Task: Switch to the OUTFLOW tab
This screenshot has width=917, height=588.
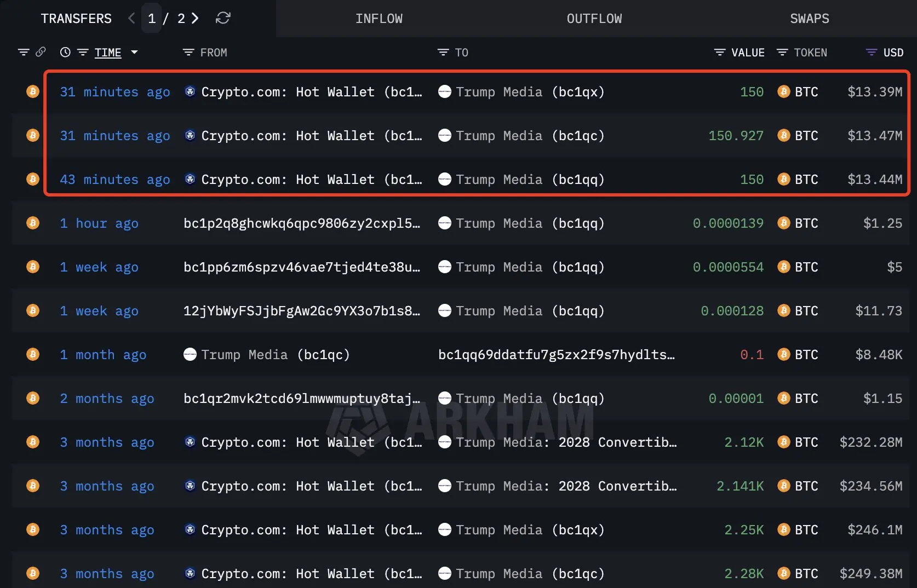Action: point(594,18)
